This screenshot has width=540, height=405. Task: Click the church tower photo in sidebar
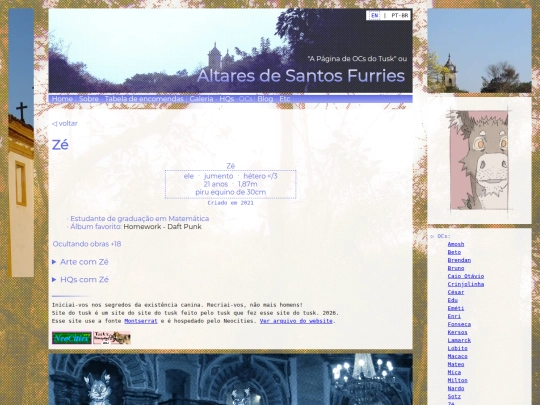click(479, 51)
